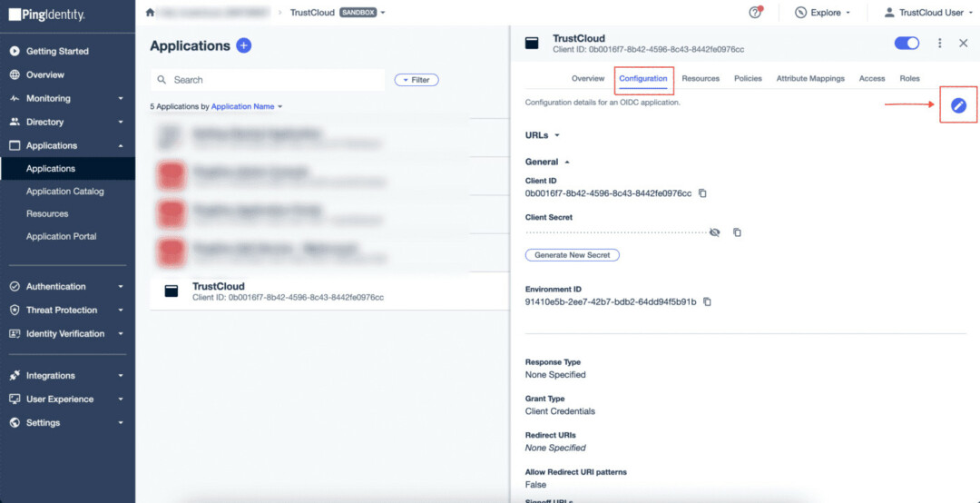Click the Monitoring pulse icon

15,98
